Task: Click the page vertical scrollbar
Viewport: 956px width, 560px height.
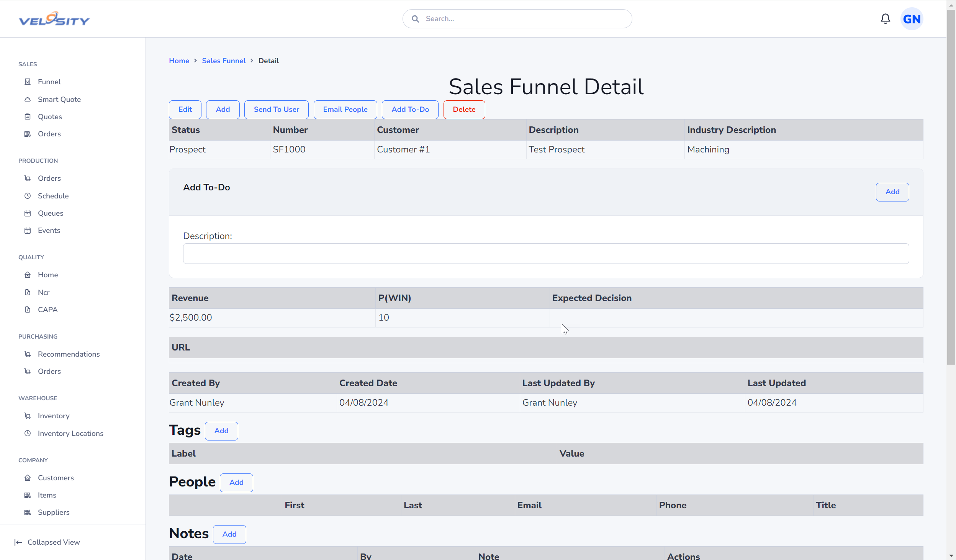Action: (x=951, y=188)
